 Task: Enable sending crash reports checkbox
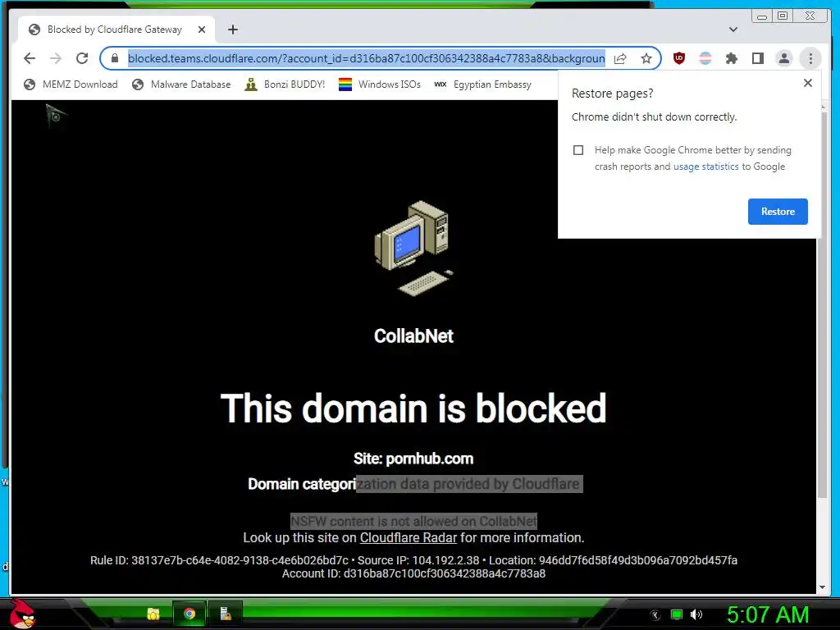pos(578,150)
